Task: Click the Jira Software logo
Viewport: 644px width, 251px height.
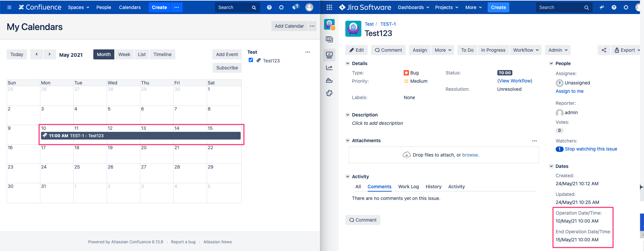Action: coord(365,7)
